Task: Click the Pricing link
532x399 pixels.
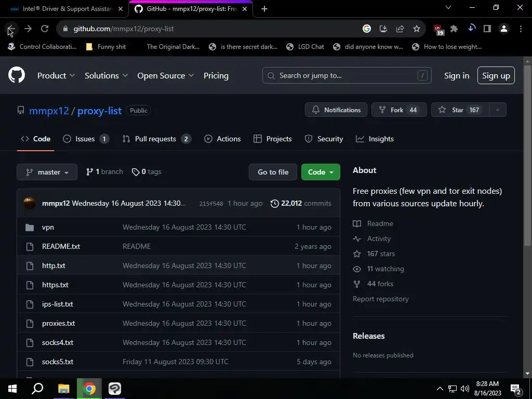Action: (x=216, y=75)
